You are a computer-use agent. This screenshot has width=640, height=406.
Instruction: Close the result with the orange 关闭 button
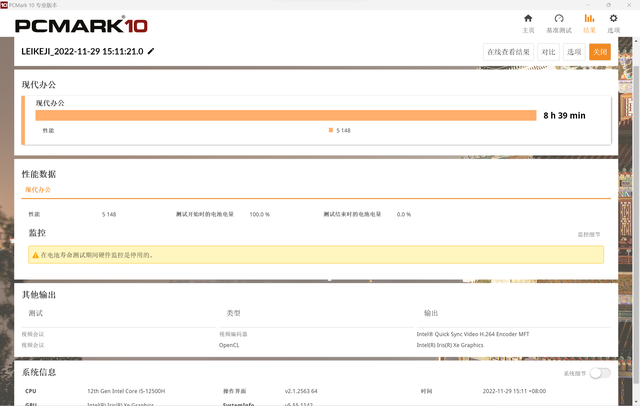pos(600,52)
